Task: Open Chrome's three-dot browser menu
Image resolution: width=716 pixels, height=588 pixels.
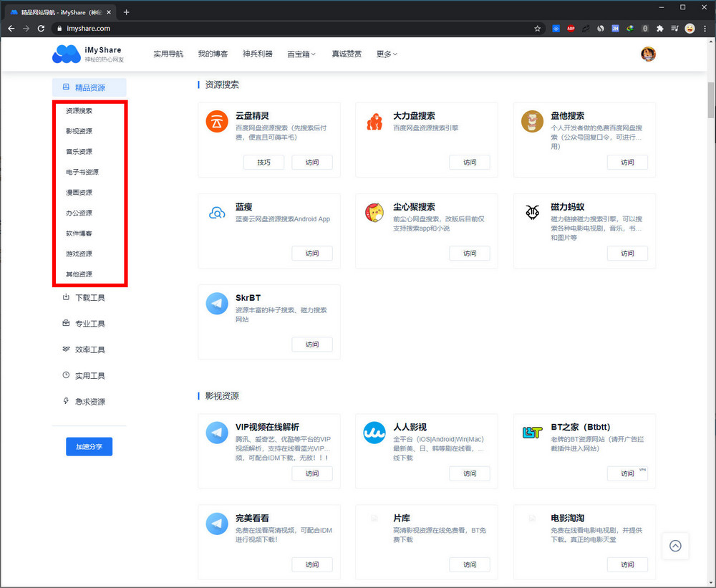Action: click(x=705, y=29)
